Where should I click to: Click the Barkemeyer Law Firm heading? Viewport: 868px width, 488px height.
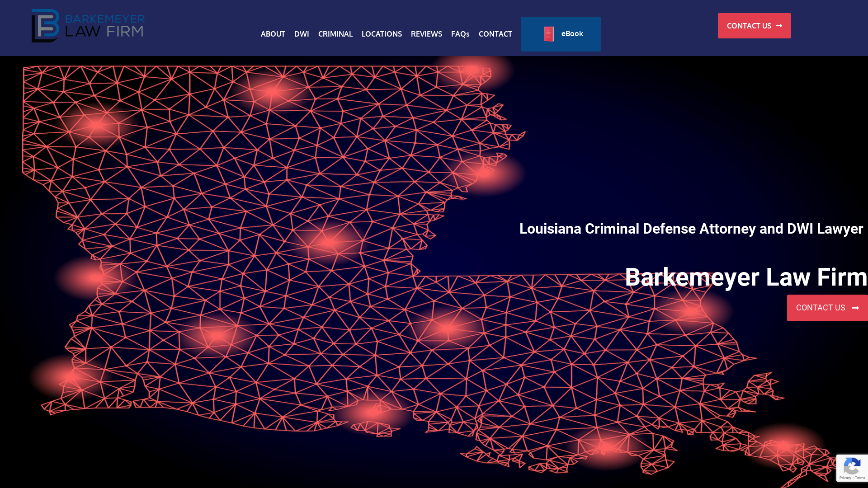coord(746,277)
